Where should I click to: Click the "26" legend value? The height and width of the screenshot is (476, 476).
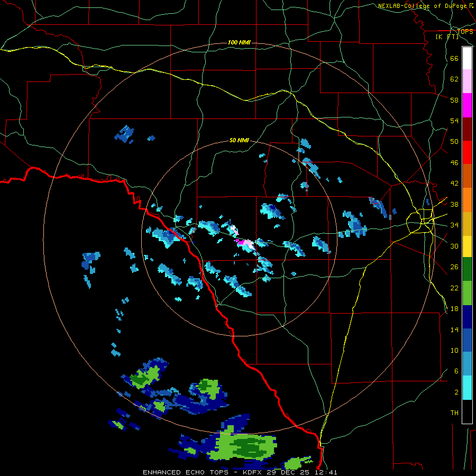(x=454, y=267)
